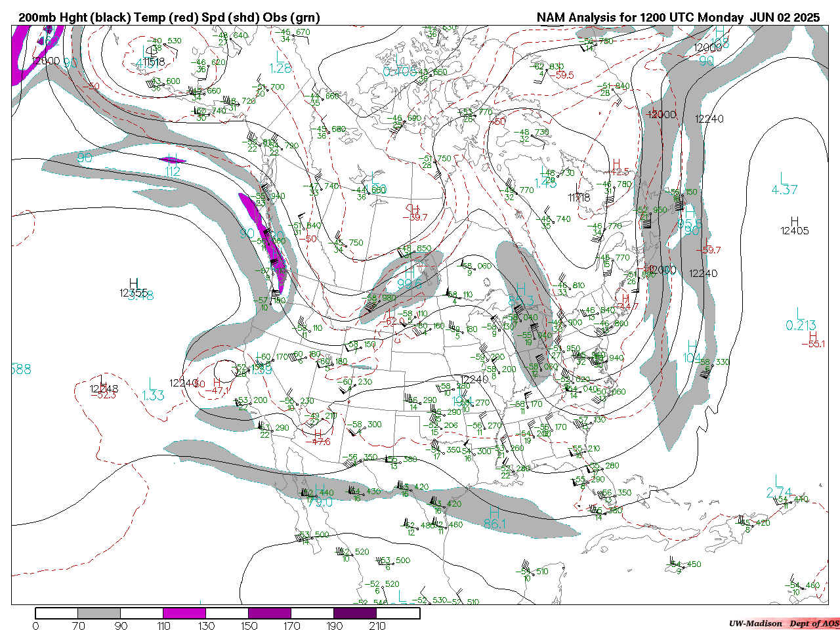Select the cyan H marker above 112
Screen dimensions: 840x630
[173, 159]
